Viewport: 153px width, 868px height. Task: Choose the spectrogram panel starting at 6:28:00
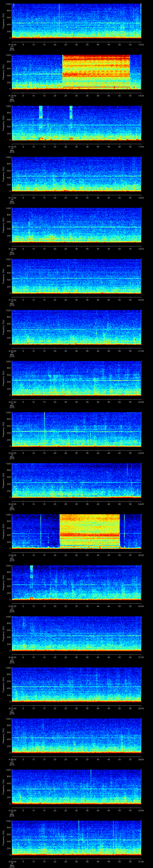tap(77, 736)
